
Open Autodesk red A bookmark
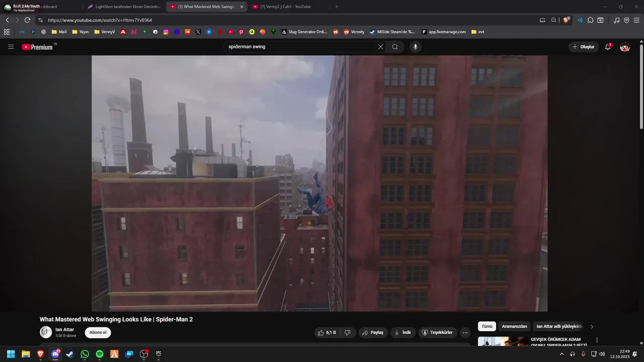pos(123,32)
